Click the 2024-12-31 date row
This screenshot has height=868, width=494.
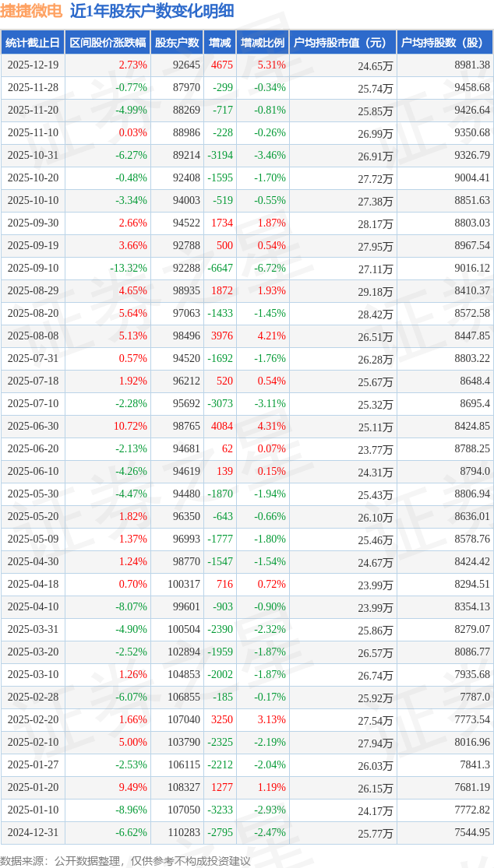click(33, 833)
